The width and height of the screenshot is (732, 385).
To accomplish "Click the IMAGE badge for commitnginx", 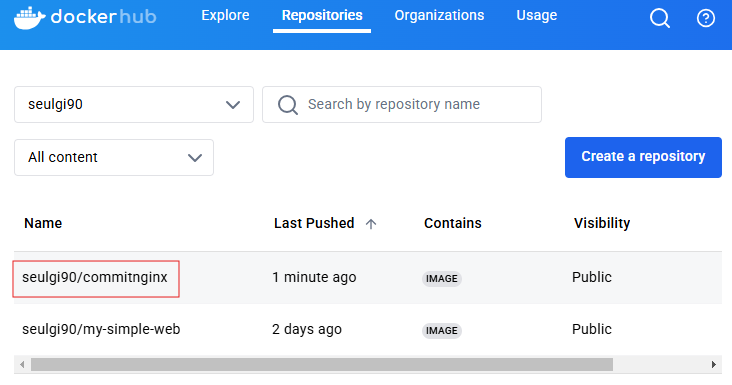I will [442, 279].
